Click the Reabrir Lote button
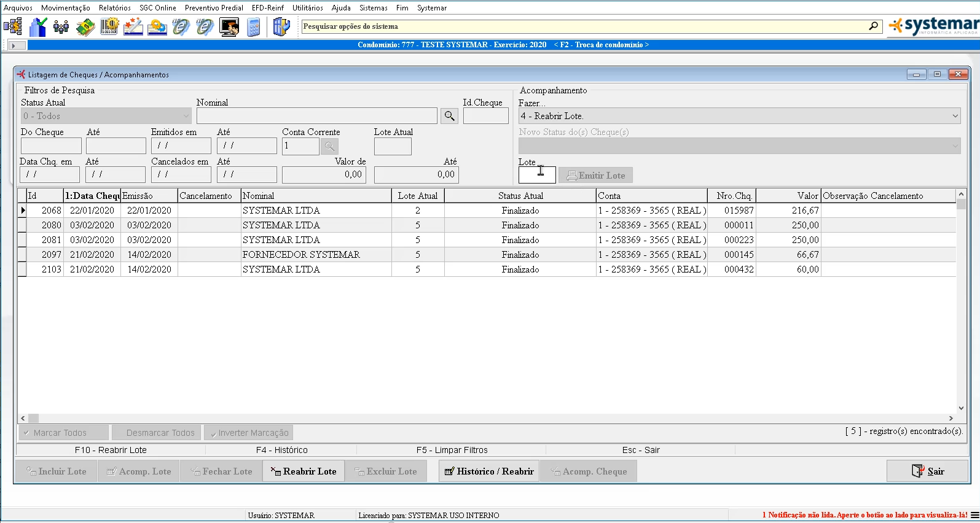980x523 pixels. coord(304,471)
